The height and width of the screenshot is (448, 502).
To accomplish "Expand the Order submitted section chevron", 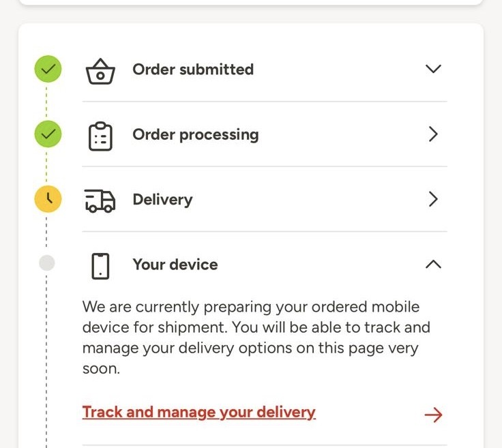I will (433, 69).
